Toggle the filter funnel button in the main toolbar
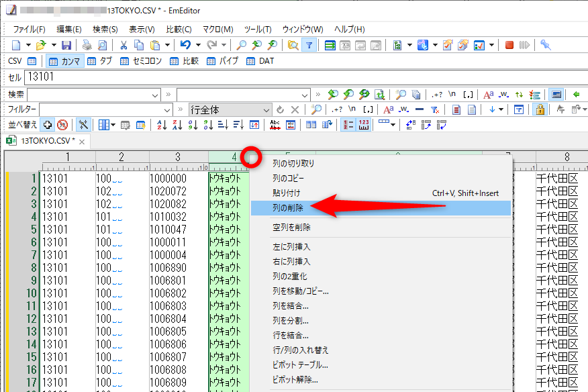588x392 pixels. tap(309, 46)
